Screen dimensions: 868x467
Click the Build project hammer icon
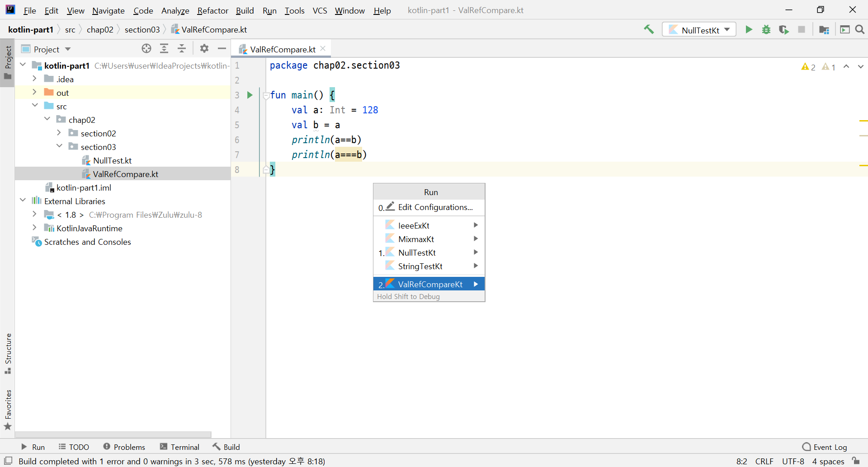pyautogui.click(x=649, y=29)
